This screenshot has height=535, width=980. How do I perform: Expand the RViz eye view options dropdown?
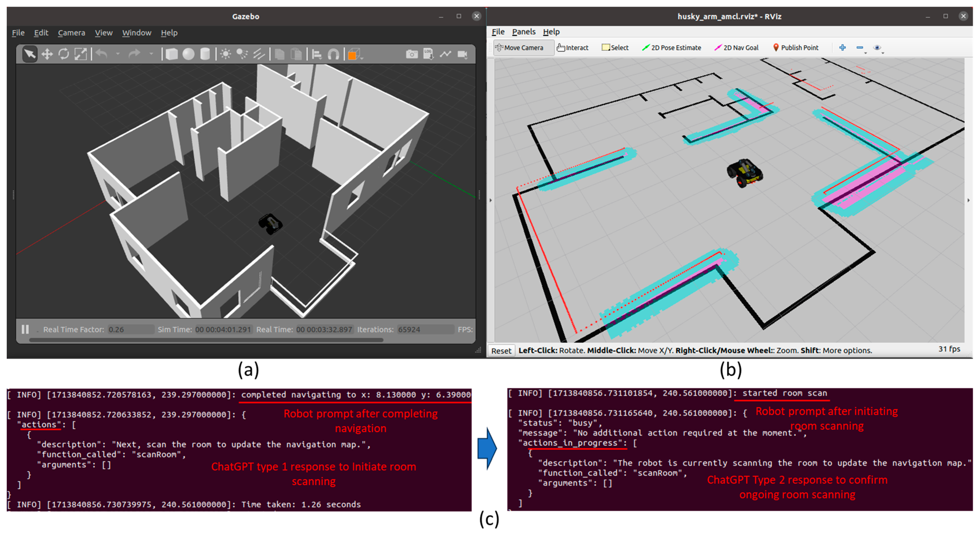click(x=883, y=53)
